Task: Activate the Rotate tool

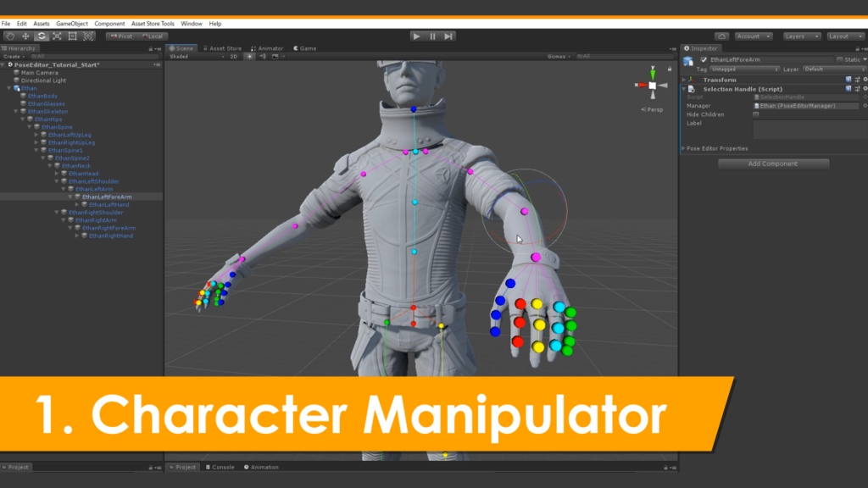Action: 41,36
